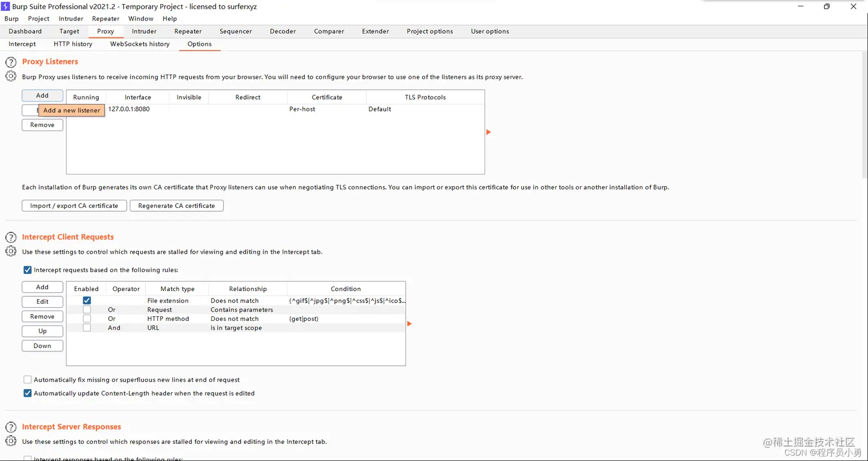The image size is (868, 461).
Task: Click Remove for intercept request rules
Action: point(42,316)
